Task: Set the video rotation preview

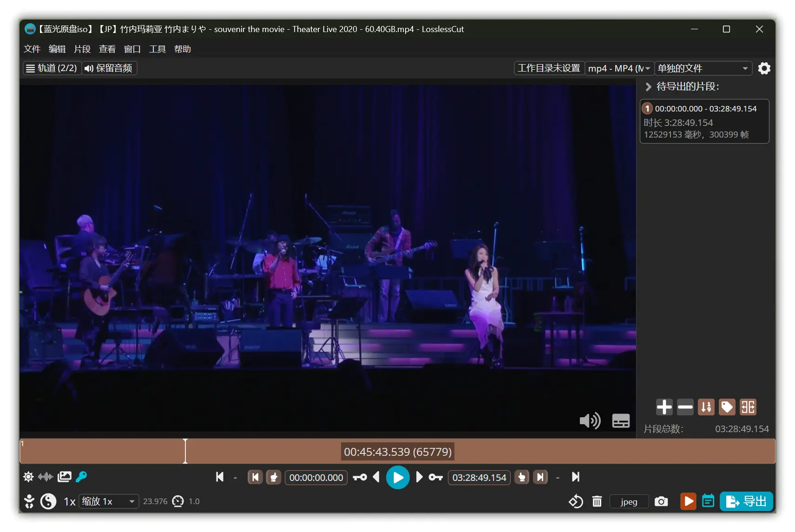Action: point(576,502)
